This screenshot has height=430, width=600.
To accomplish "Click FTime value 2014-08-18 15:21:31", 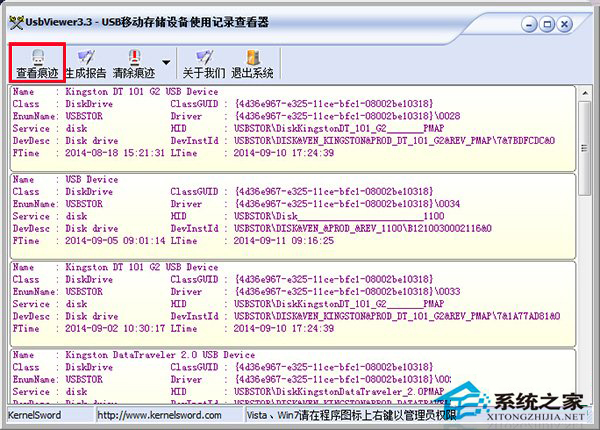I will 115,153.
